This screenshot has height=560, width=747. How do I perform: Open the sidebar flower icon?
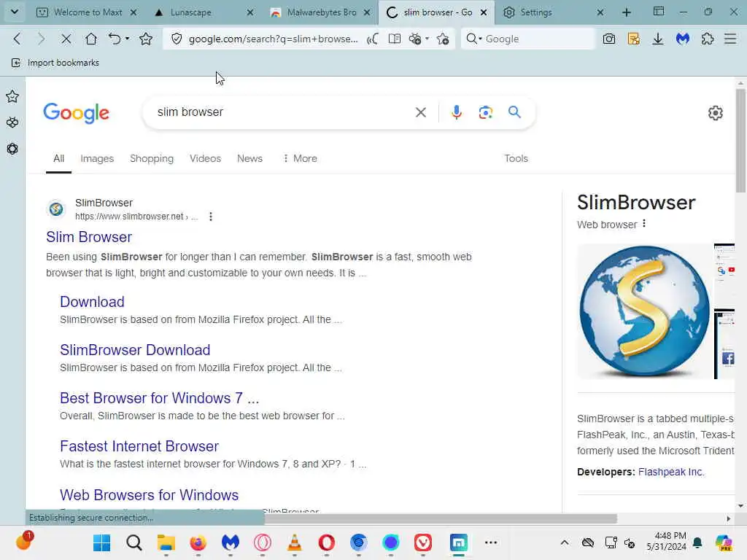coord(12,122)
